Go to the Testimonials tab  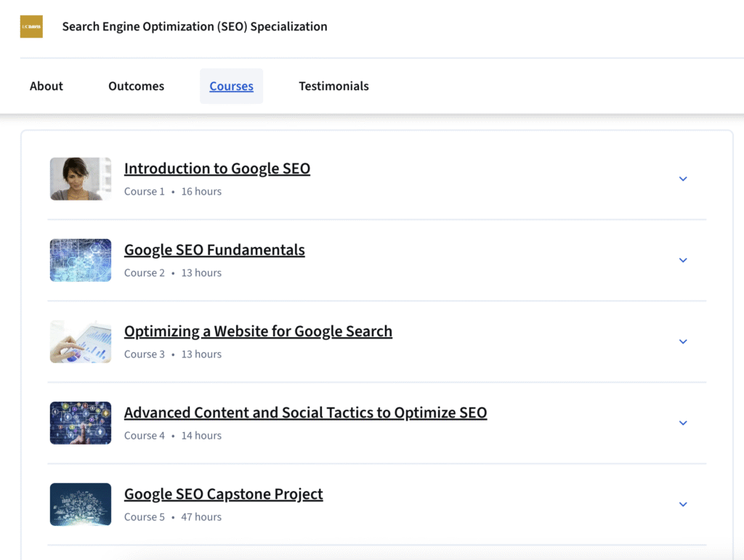[x=333, y=86]
